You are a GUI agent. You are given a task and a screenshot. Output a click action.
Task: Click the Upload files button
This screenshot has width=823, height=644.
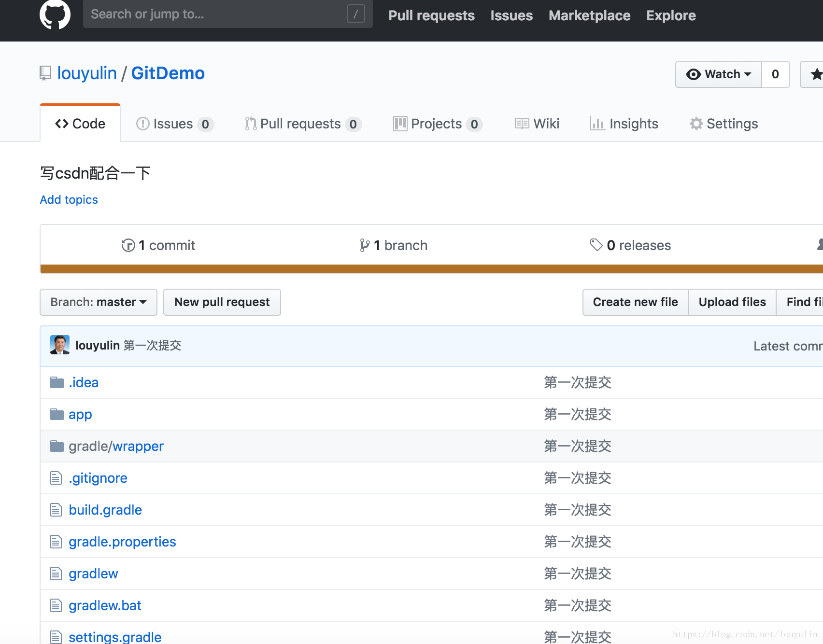(x=732, y=302)
